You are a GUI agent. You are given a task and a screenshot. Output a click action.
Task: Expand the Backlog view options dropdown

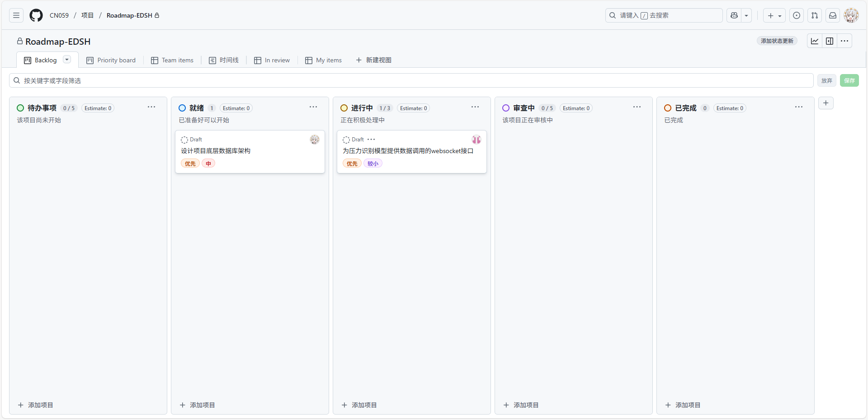click(x=67, y=60)
